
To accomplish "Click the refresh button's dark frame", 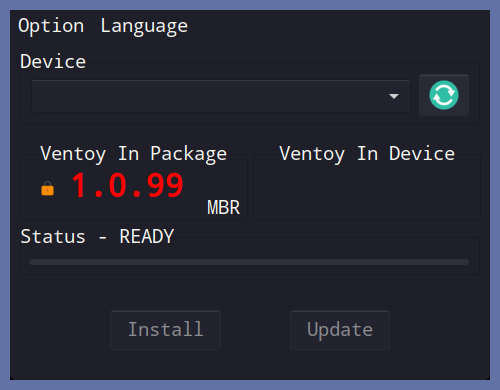I will pos(444,95).
